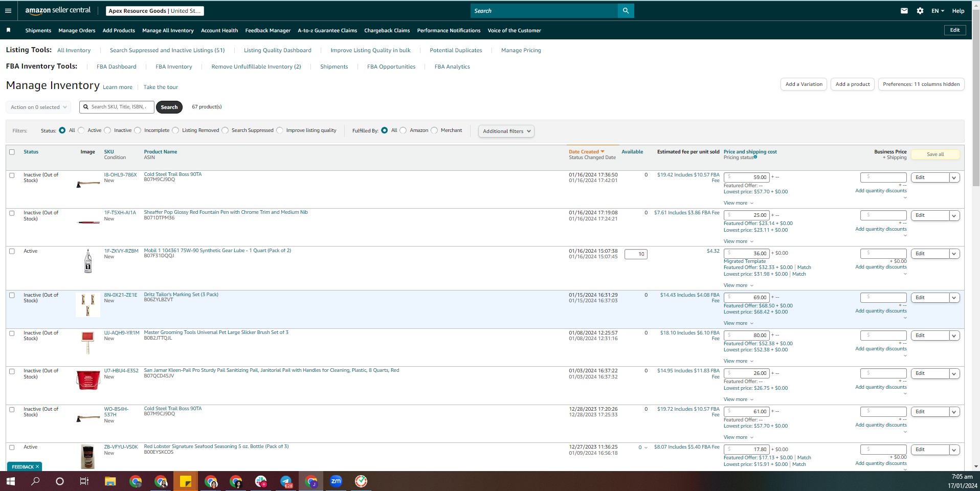Click the black Search button beside the SKU field
Image resolution: width=980 pixels, height=491 pixels.
click(x=169, y=107)
